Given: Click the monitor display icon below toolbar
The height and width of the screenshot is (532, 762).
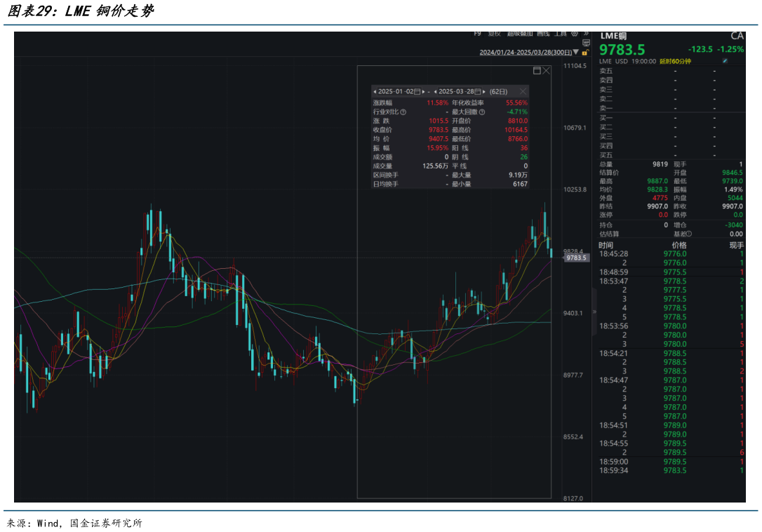Looking at the screenshot, I should 586,42.
